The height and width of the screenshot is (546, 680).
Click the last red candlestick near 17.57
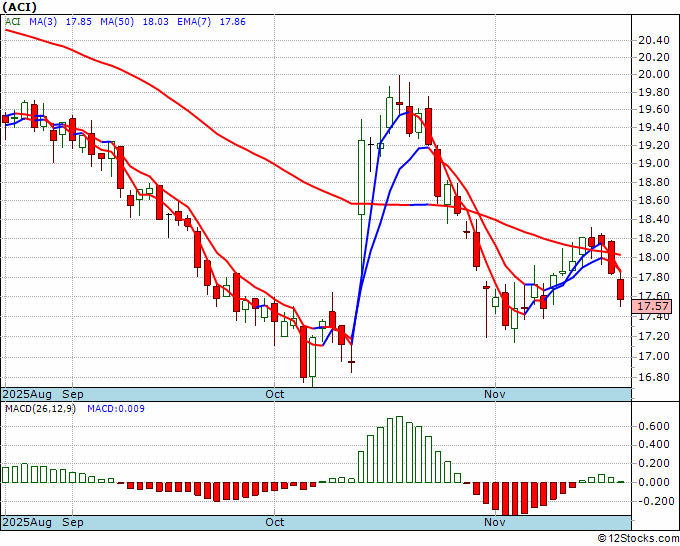click(x=621, y=290)
